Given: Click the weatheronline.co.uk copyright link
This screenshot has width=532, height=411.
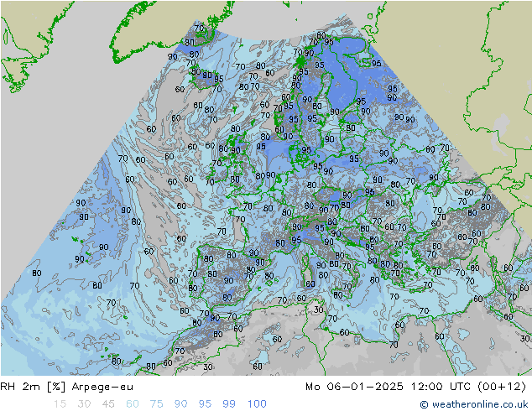Looking at the screenshot, I should click(x=473, y=404).
